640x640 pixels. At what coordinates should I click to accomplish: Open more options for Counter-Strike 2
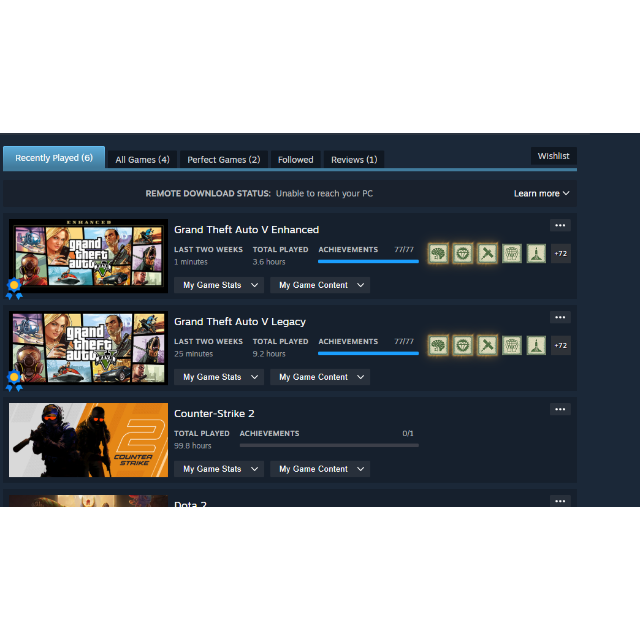pyautogui.click(x=560, y=409)
